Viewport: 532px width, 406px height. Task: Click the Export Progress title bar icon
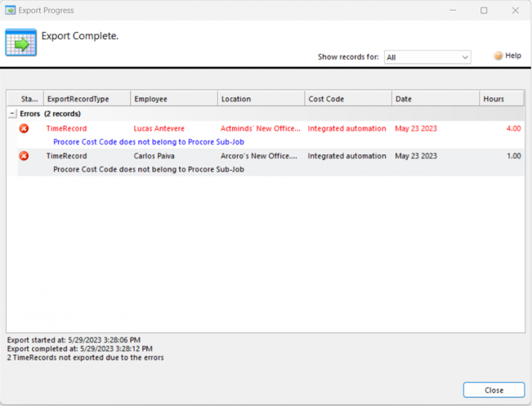(x=10, y=10)
